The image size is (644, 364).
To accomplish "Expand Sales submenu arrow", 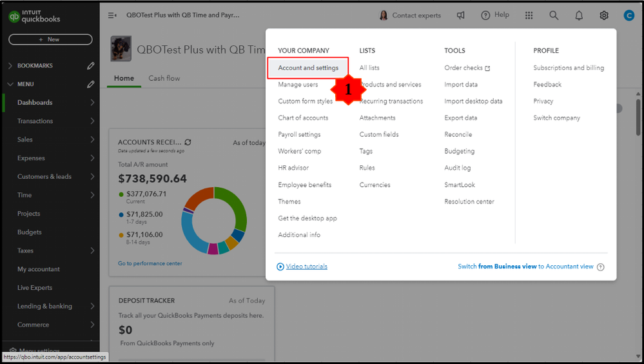I will pyautogui.click(x=92, y=139).
